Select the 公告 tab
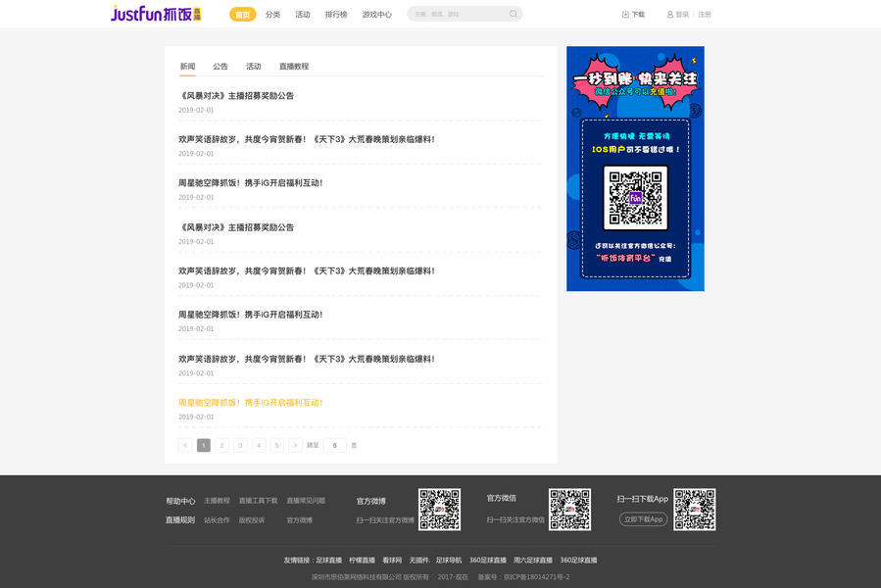The width and height of the screenshot is (881, 588). pos(220,66)
